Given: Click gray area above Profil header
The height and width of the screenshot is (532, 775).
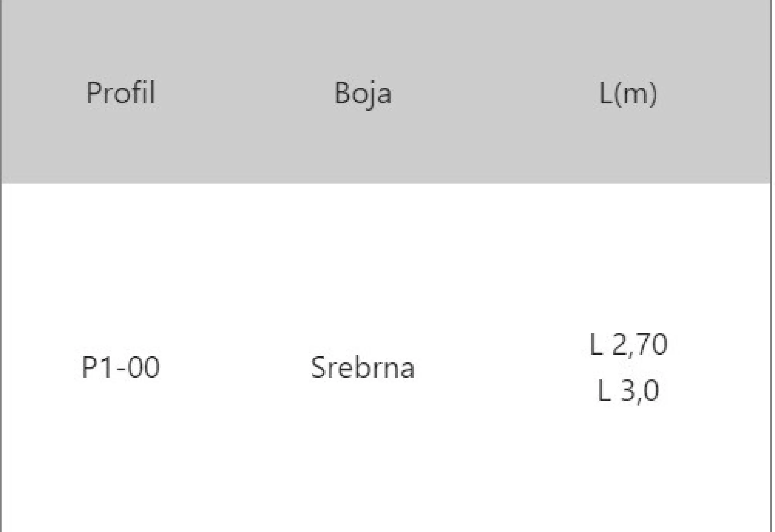Looking at the screenshot, I should [x=121, y=40].
